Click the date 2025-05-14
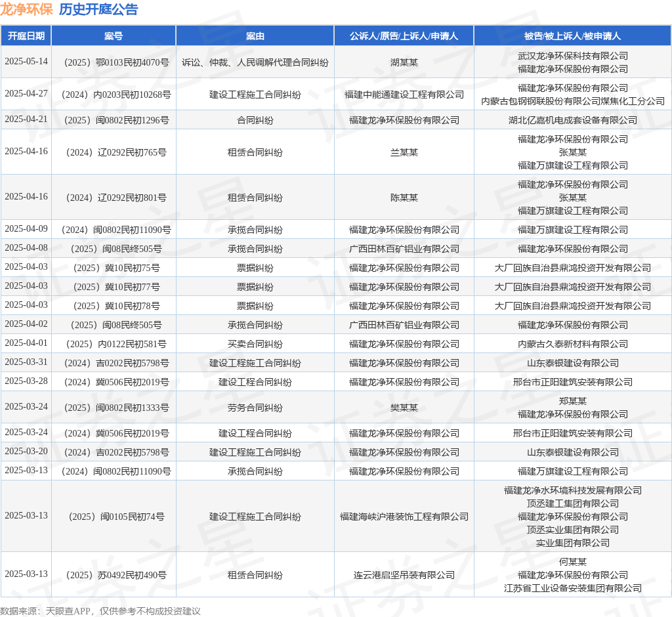This screenshot has height=617, width=672. point(26,62)
